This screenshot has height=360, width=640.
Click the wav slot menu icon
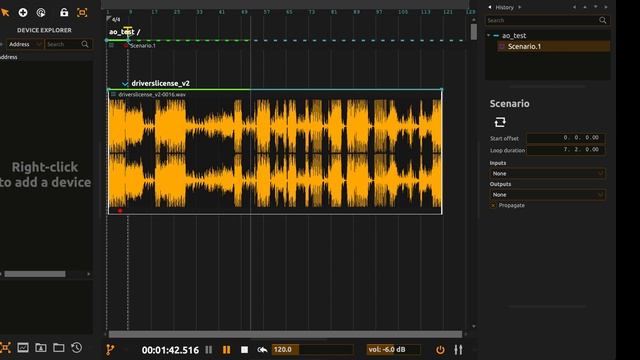(113, 94)
